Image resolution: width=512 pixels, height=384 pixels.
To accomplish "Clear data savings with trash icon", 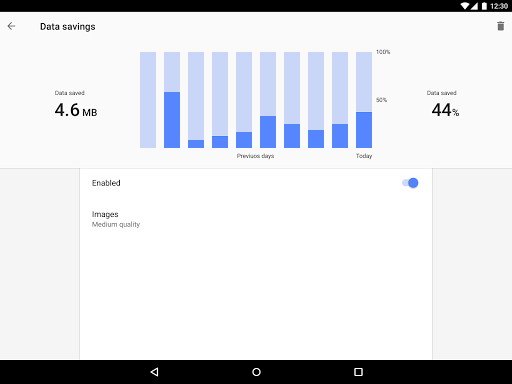I will pyautogui.click(x=500, y=26).
